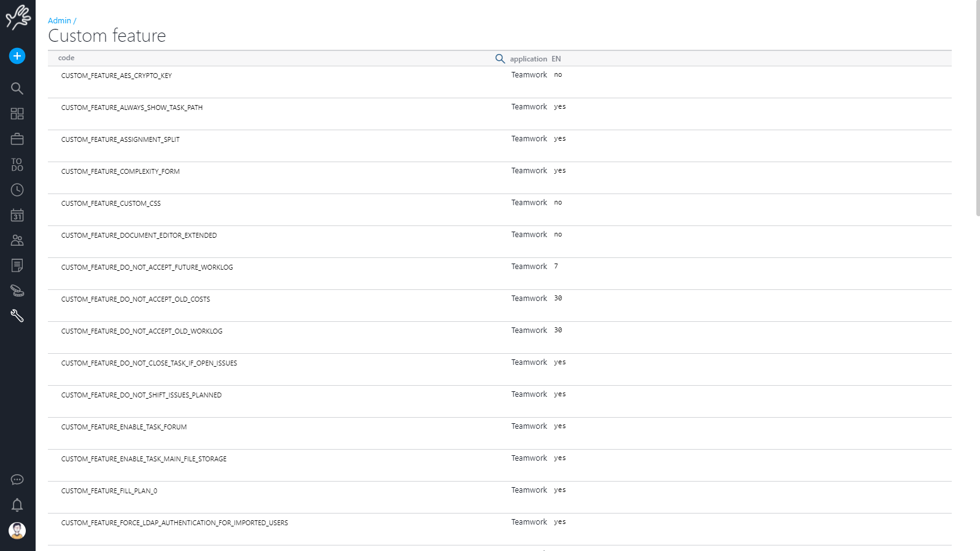
Task: Open the TO DO list icon
Action: (x=17, y=165)
